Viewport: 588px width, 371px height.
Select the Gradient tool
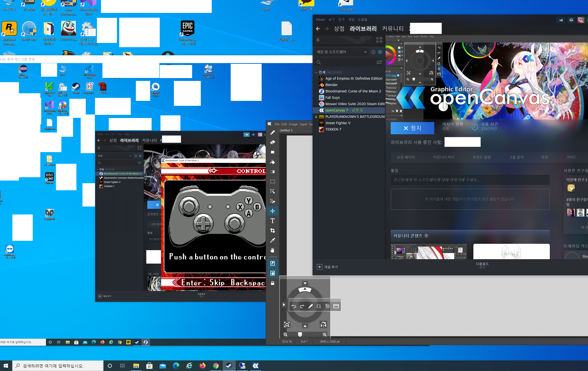click(273, 172)
